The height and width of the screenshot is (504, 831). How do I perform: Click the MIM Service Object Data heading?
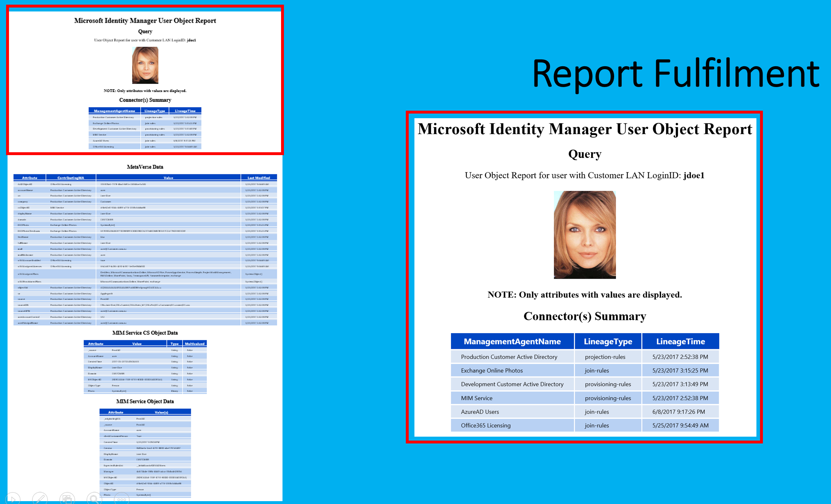[145, 401]
